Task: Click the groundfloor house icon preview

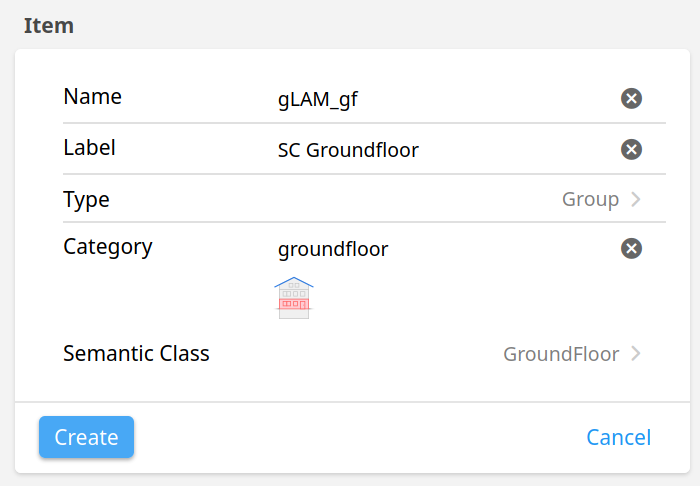Action: 294,298
